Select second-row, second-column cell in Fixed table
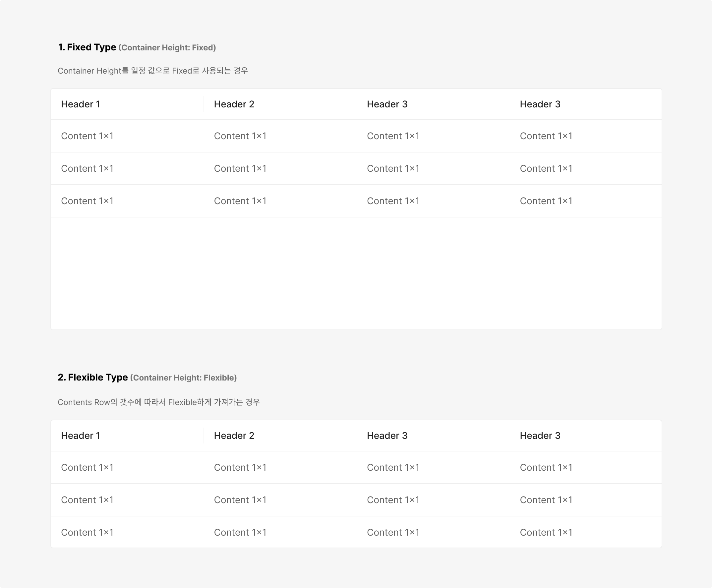 point(240,169)
